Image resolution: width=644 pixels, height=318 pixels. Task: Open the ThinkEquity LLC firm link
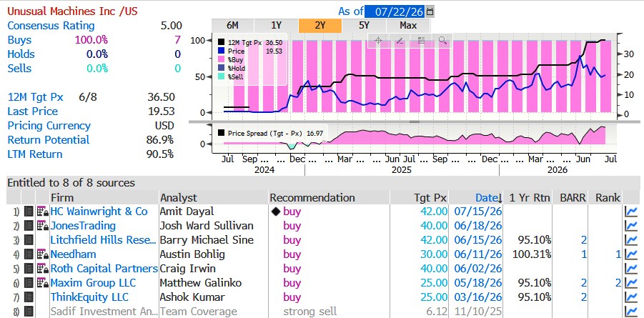point(89,297)
